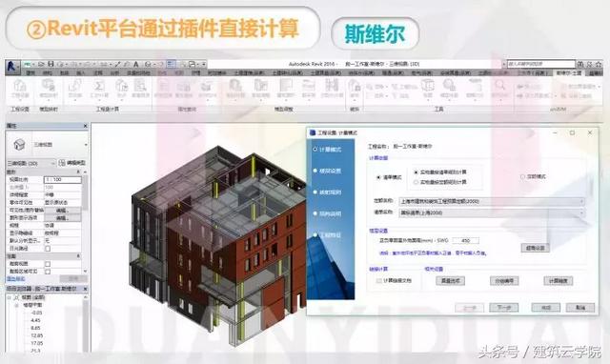Switch to the 建筑 ribbon tab
This screenshot has height=364, width=610.
tap(30, 72)
